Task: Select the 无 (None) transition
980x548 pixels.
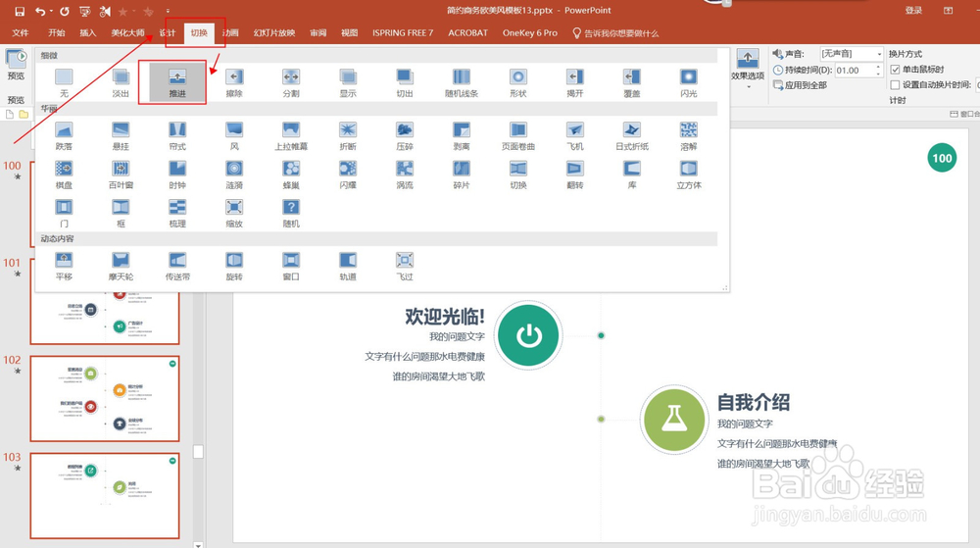Action: (64, 82)
